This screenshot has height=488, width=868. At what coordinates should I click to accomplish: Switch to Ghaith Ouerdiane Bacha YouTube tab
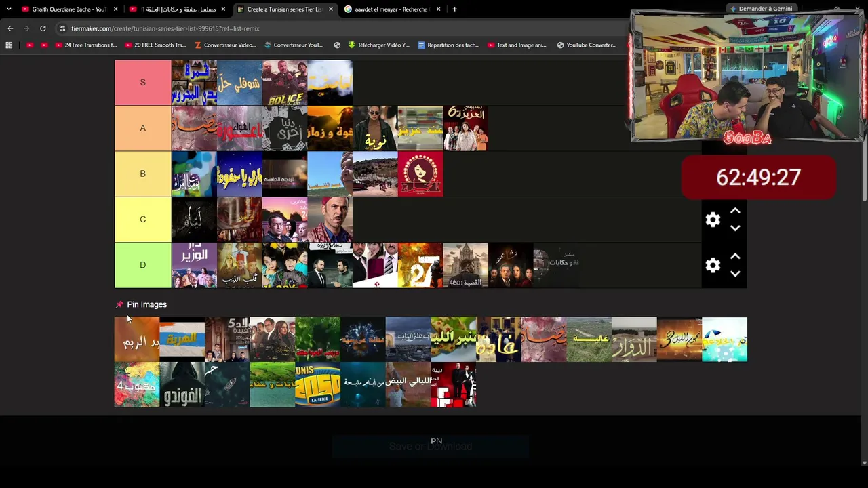(x=69, y=9)
